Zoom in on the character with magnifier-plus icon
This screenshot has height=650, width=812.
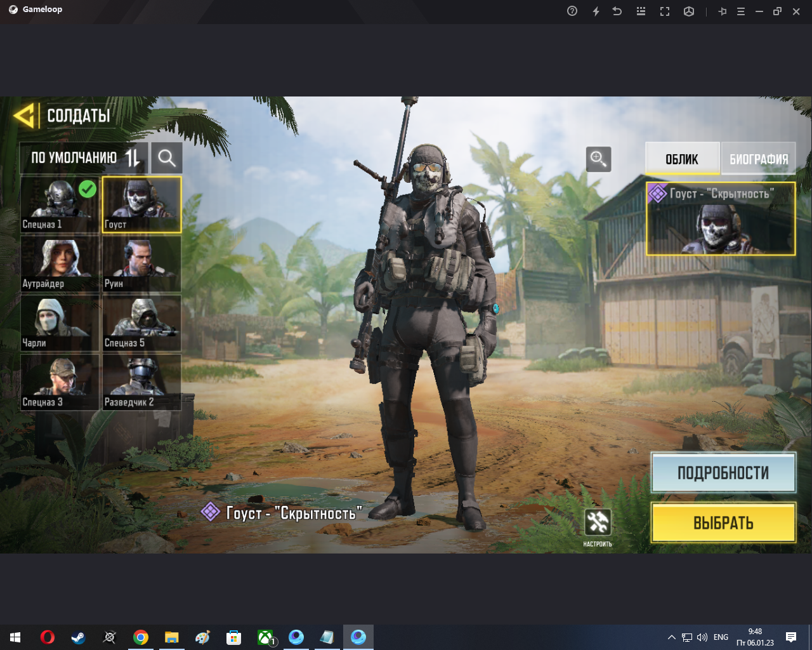598,159
